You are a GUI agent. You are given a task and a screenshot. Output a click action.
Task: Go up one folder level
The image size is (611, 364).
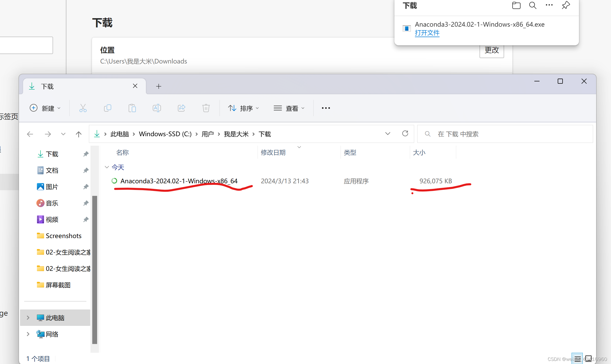(79, 134)
